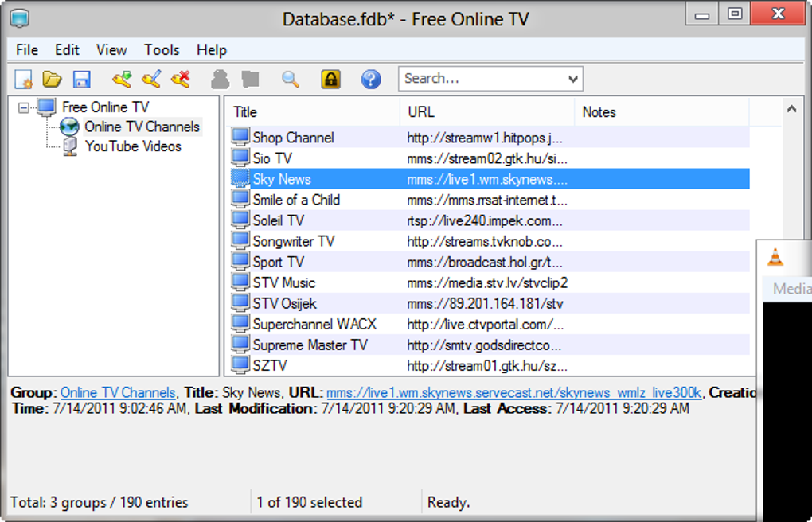
Task: Click the monitor icon beside Soleil TV
Action: click(x=240, y=220)
